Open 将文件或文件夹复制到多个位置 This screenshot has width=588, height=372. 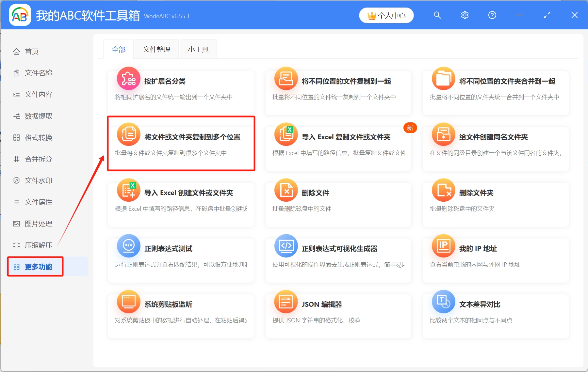[181, 144]
